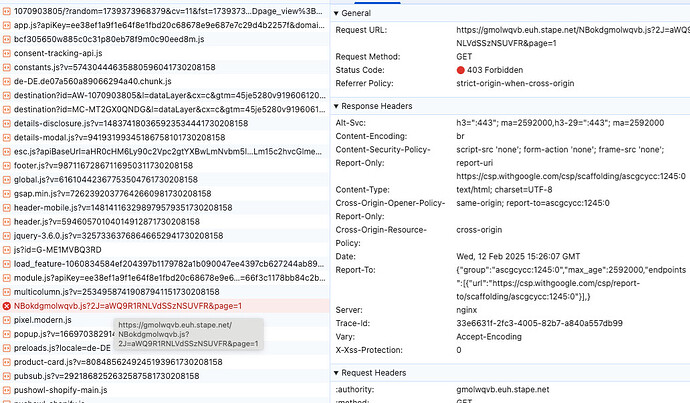690x403 pixels.
Task: Select header.js?v=5946057 request
Action: [165, 222]
